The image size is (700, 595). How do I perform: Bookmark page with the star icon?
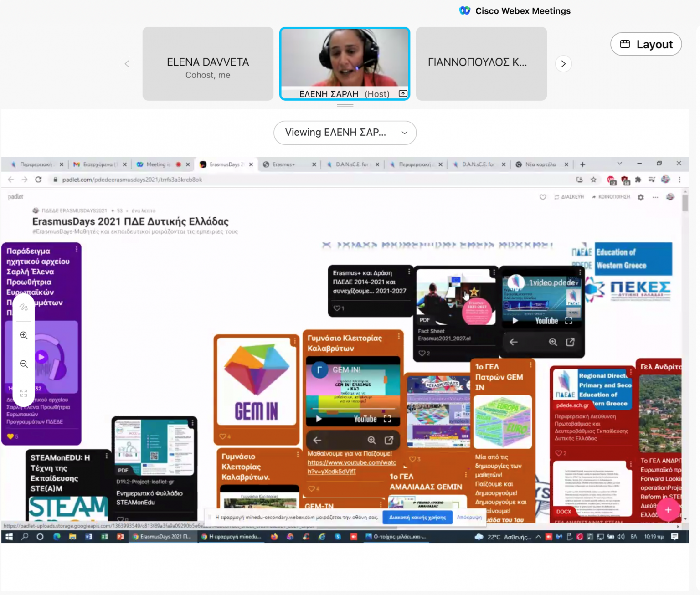pyautogui.click(x=593, y=180)
